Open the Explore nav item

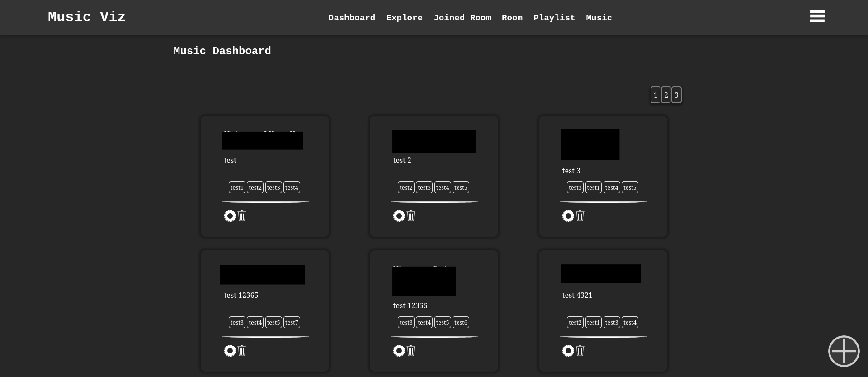point(404,18)
